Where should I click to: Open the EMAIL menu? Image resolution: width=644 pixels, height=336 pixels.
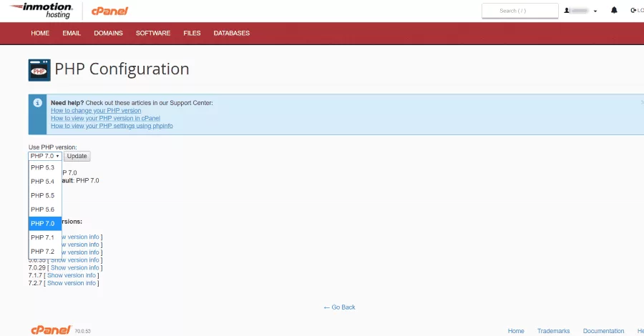[72, 33]
